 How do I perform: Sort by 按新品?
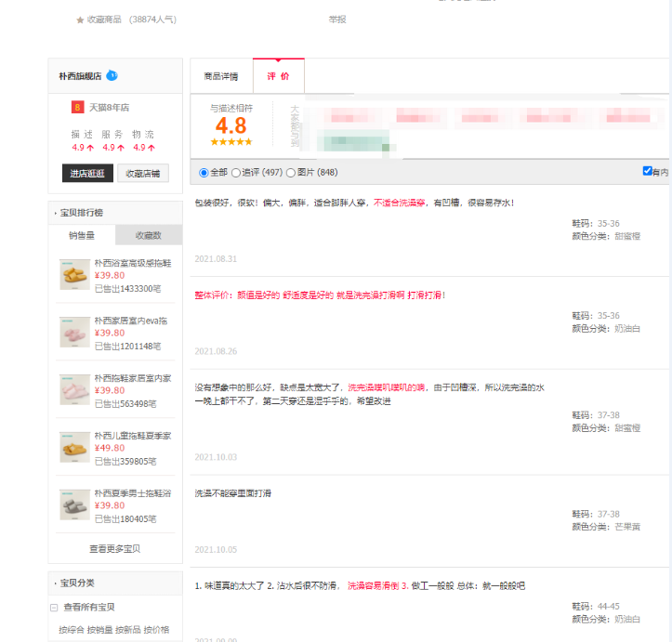pos(128,630)
